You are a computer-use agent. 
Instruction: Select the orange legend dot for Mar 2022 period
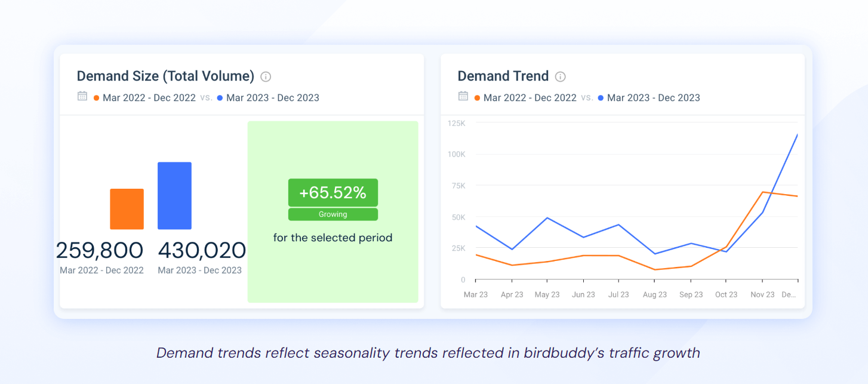(x=94, y=97)
